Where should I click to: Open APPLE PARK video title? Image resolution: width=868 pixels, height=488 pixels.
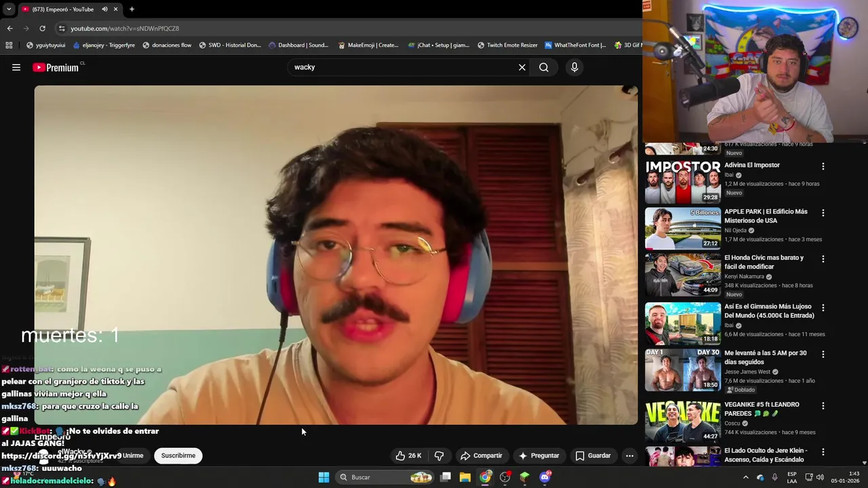(x=766, y=216)
